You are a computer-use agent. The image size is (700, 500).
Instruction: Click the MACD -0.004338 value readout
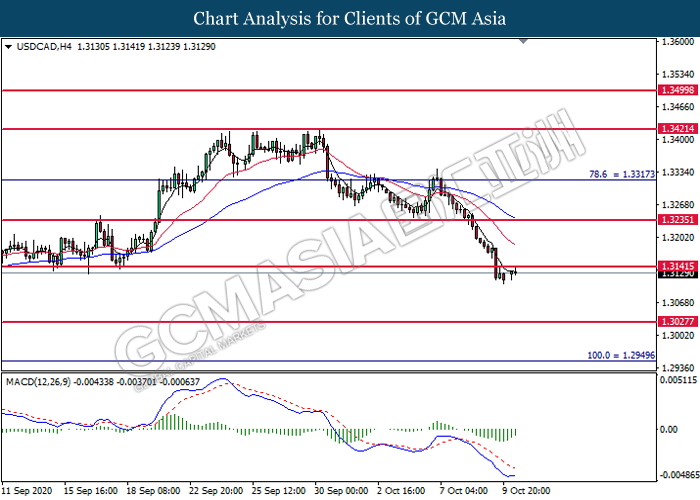click(94, 382)
